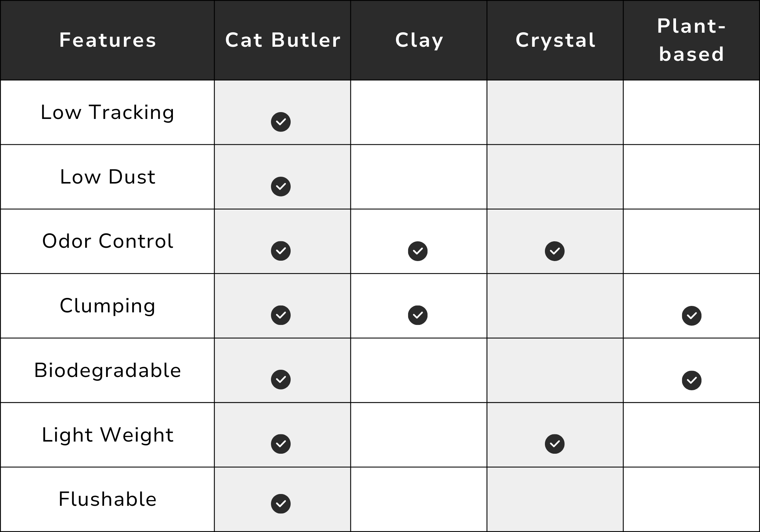Click Cat Butler's Low Dust checkmark
The width and height of the screenshot is (760, 532).
click(281, 187)
